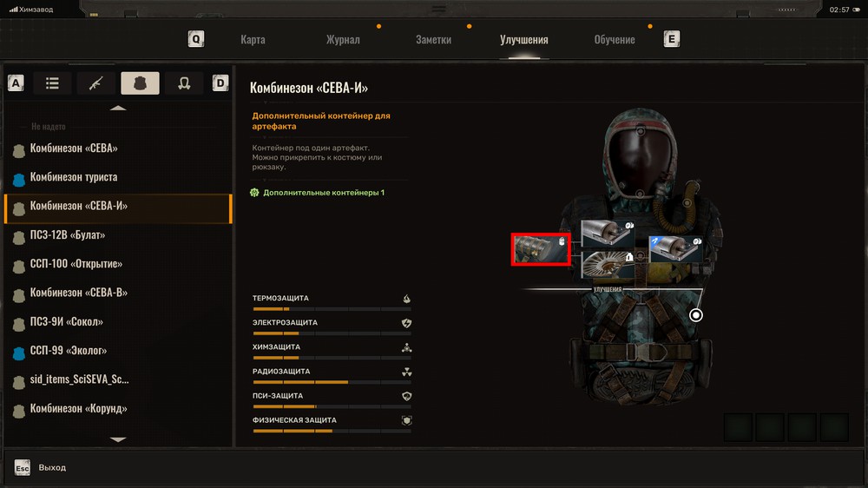
Task: Click the Выход exit button
Action: (52, 467)
